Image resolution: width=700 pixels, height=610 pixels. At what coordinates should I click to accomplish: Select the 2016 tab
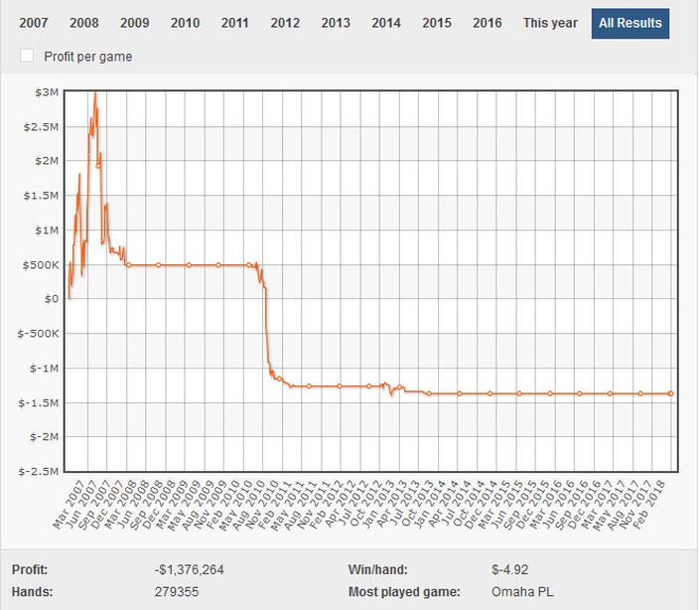pos(487,23)
